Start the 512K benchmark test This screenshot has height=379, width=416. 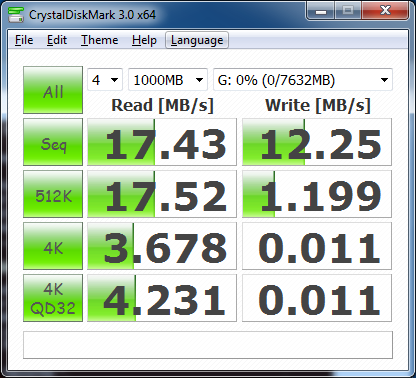click(53, 194)
